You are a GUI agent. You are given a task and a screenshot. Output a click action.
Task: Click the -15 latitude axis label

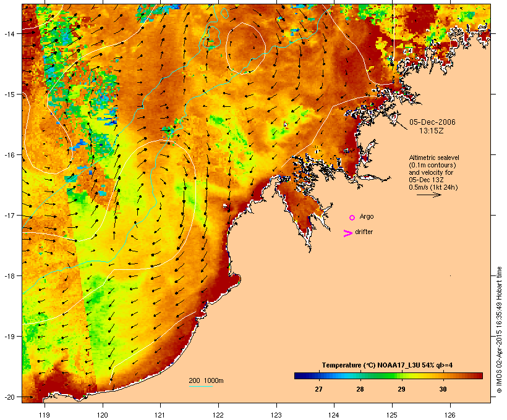[9, 94]
